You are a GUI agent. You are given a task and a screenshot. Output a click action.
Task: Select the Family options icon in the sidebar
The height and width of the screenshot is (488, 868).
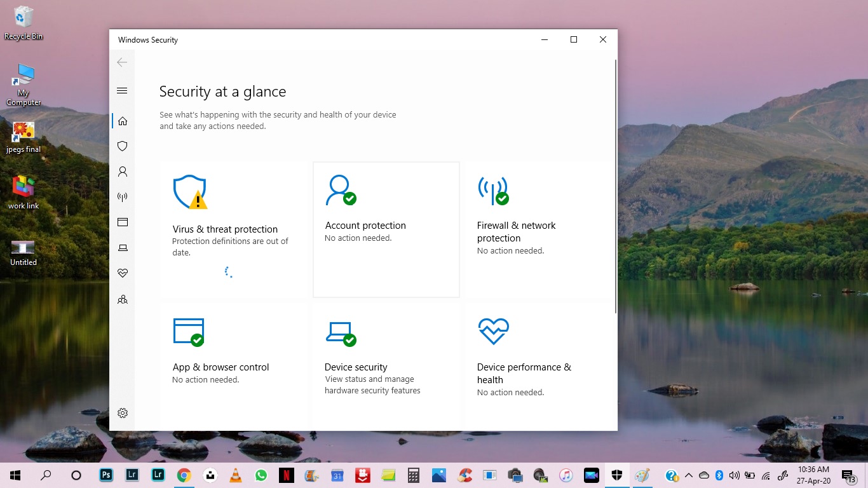pos(123,299)
